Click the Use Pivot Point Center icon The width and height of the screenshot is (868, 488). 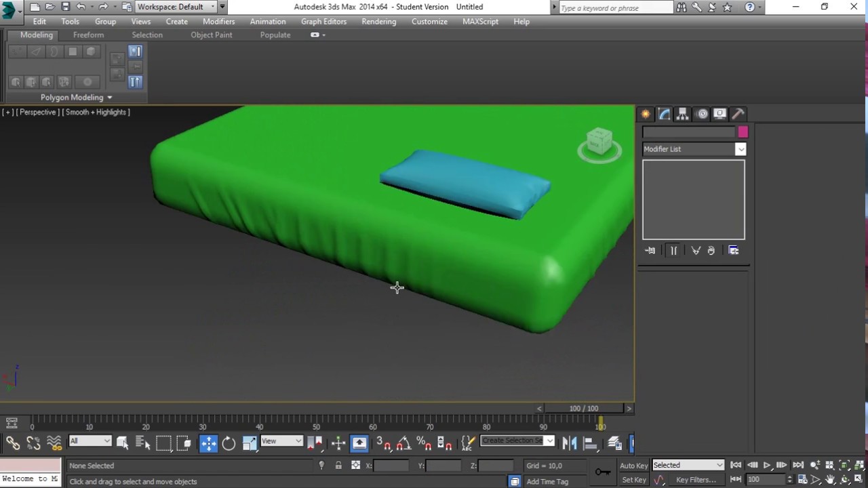(314, 443)
